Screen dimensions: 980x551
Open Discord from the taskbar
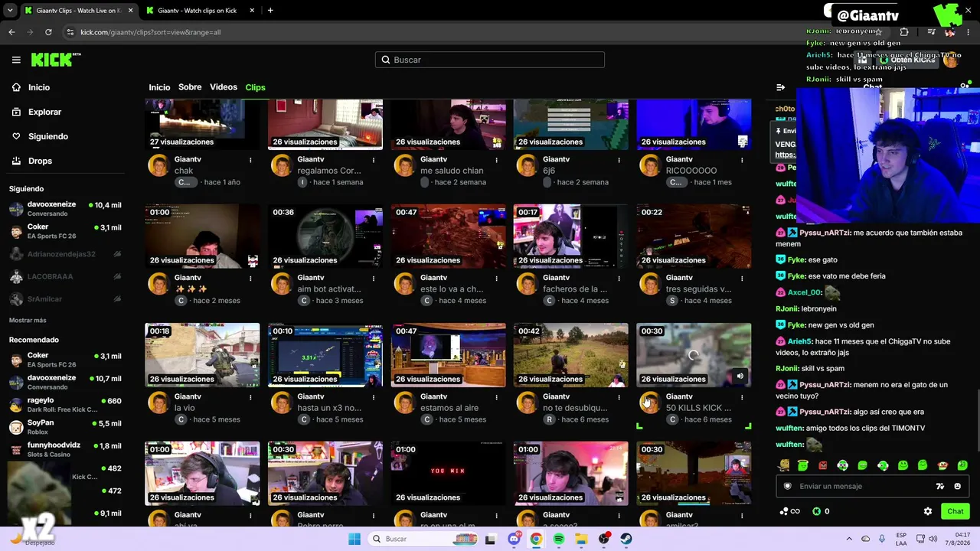[514, 539]
